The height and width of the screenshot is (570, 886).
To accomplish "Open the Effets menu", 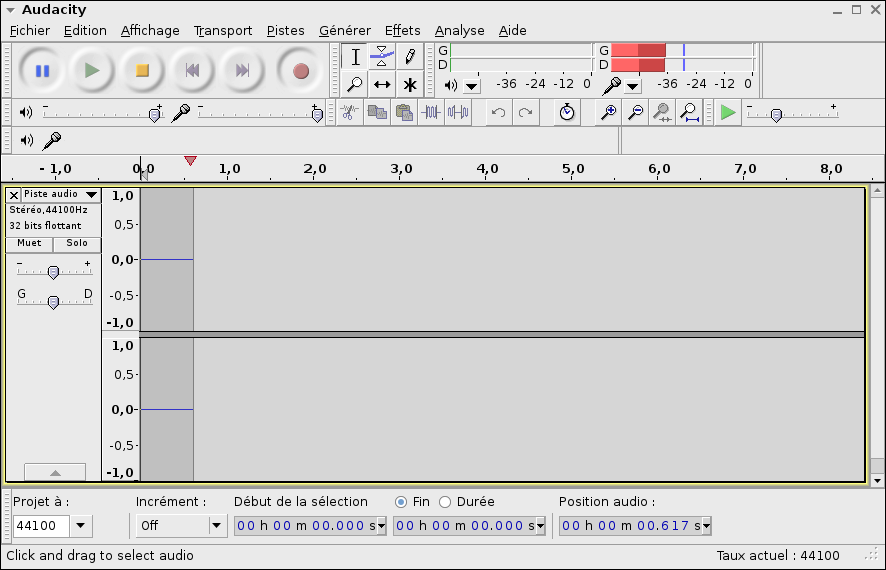I will pyautogui.click(x=402, y=31).
